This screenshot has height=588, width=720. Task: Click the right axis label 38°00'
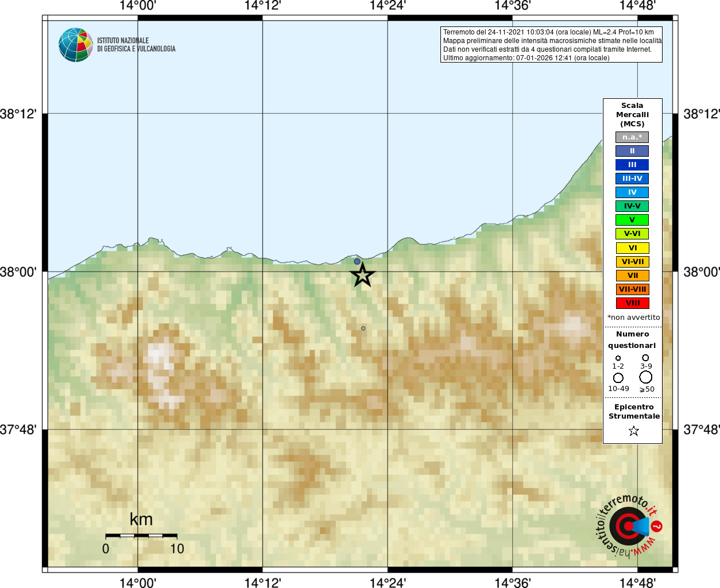(702, 272)
